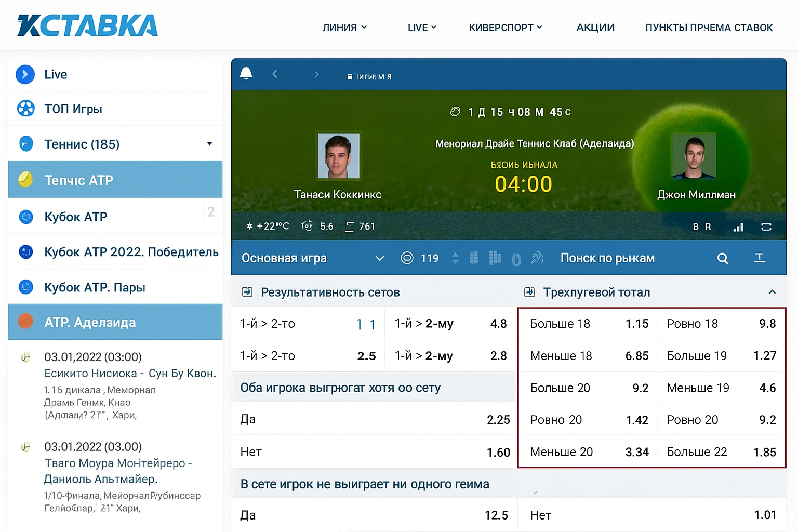
Task: Select the two-column grid layout icon
Action: click(474, 258)
